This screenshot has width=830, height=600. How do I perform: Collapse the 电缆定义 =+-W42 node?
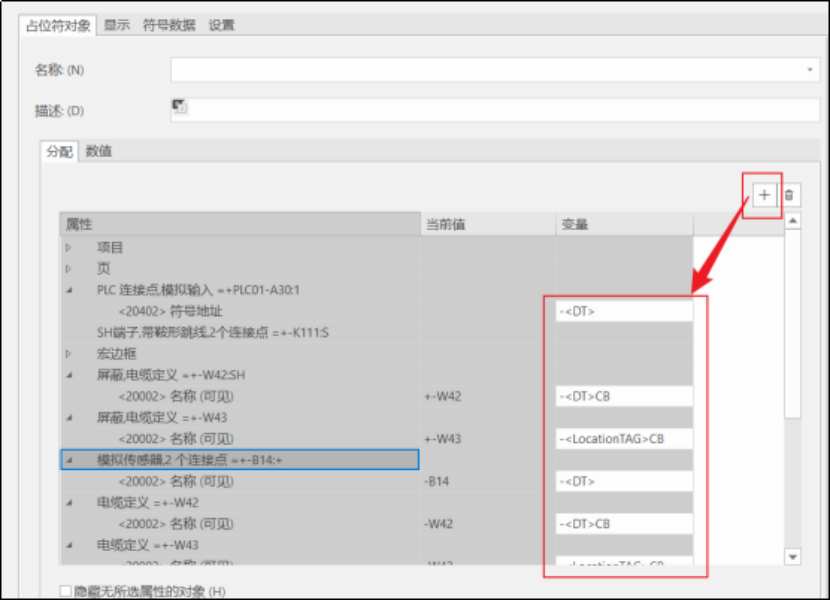click(x=69, y=502)
